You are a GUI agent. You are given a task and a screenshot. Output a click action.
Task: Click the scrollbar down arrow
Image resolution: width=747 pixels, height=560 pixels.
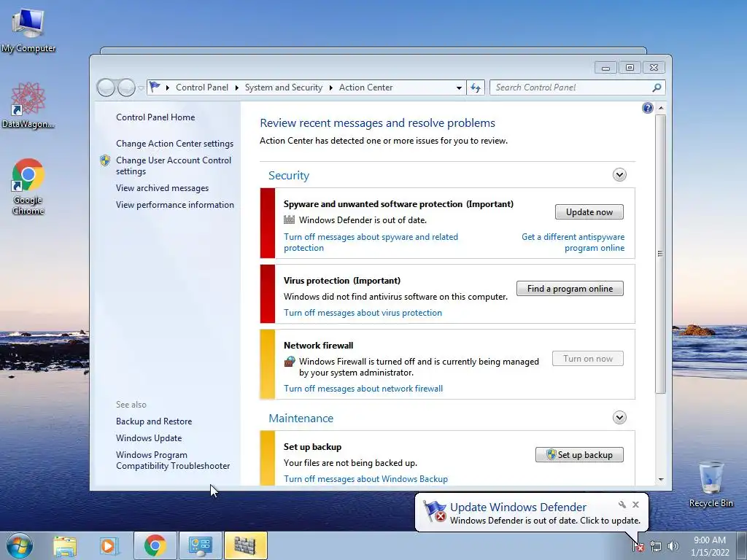click(x=660, y=480)
